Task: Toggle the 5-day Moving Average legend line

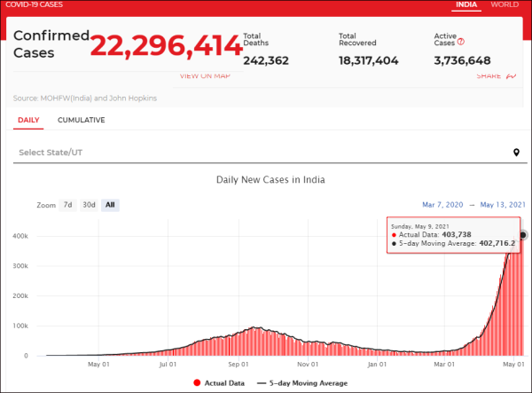Action: [x=262, y=383]
